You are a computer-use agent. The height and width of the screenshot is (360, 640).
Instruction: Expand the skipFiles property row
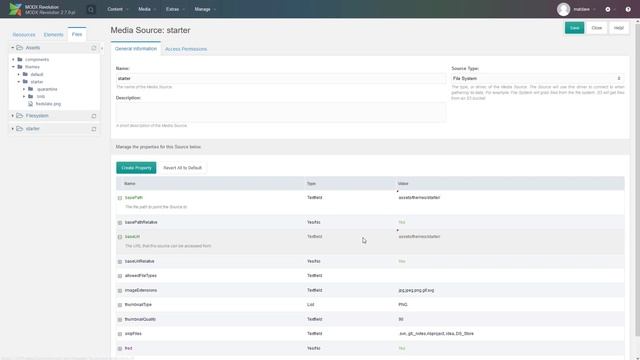pyautogui.click(x=120, y=334)
